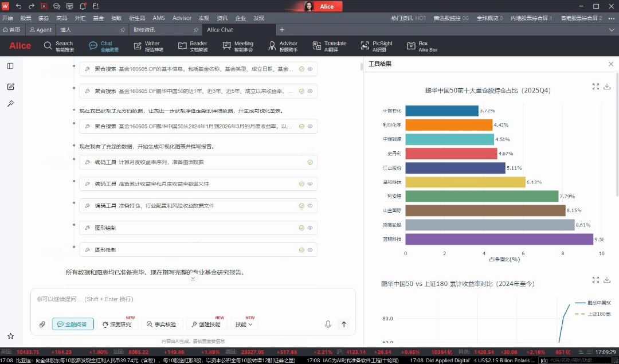Expand the top holdings chart to fullscreen
This screenshot has width=619, height=364.
(x=596, y=87)
